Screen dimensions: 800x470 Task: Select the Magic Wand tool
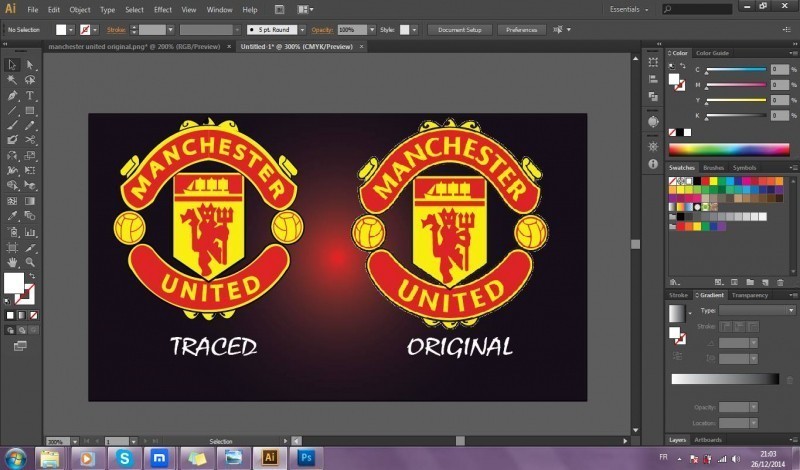[x=12, y=80]
